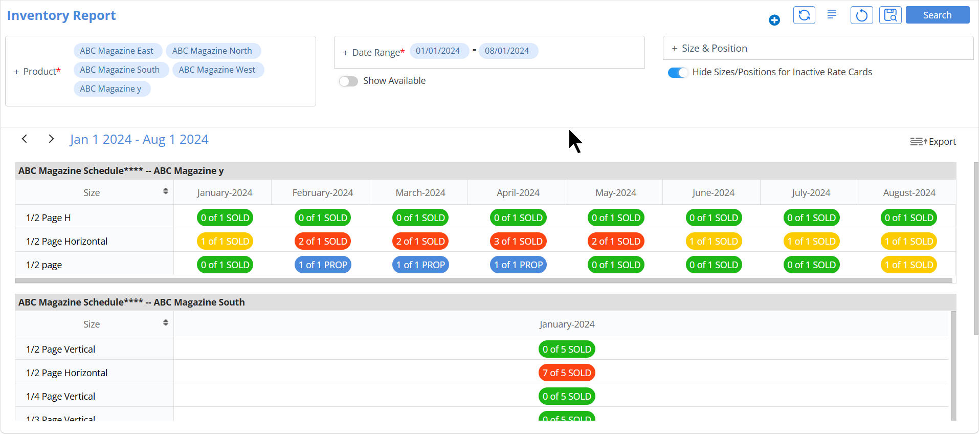
Task: Click March-2024 2 of 1 SOLD badge
Action: (x=420, y=241)
